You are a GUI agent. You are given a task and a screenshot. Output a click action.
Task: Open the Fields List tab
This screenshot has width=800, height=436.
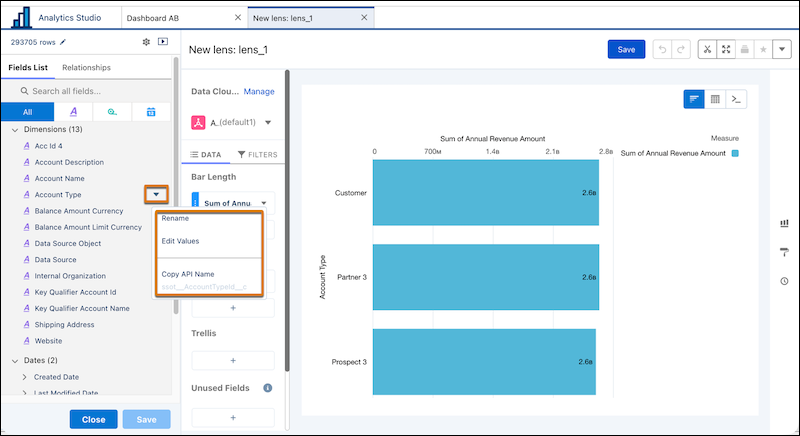(x=28, y=67)
